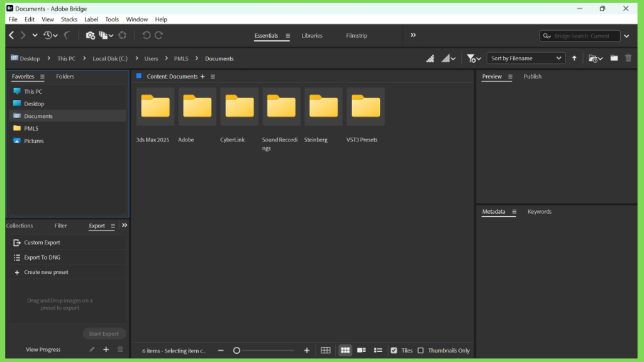
Task: Add new content panel plus icon
Action: point(203,76)
